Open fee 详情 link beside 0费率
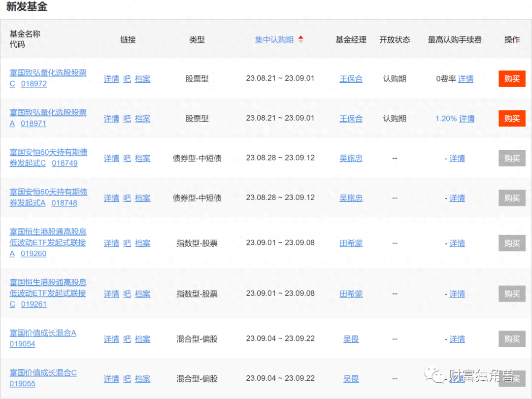The height and width of the screenshot is (399, 532). pos(465,79)
